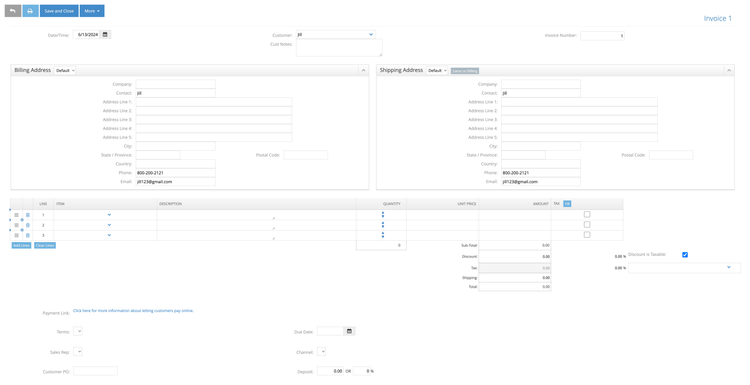Click the Invoice Number field
The image size is (750, 385).
click(x=602, y=35)
